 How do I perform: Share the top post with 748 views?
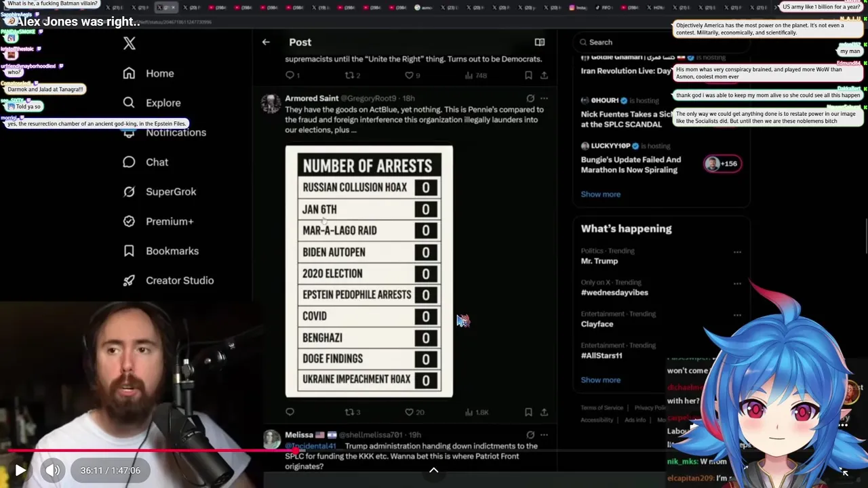tap(544, 75)
